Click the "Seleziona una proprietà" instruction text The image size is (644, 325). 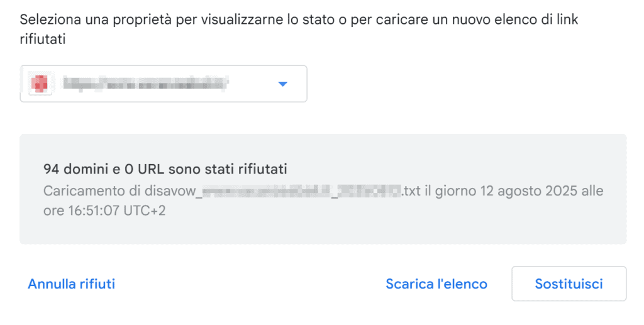pyautogui.click(x=102, y=19)
